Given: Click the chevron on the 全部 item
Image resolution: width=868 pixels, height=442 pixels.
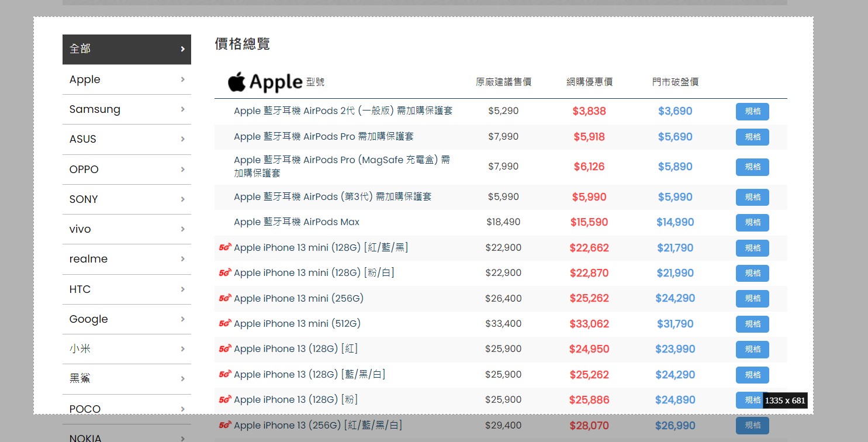Looking at the screenshot, I should coord(183,49).
